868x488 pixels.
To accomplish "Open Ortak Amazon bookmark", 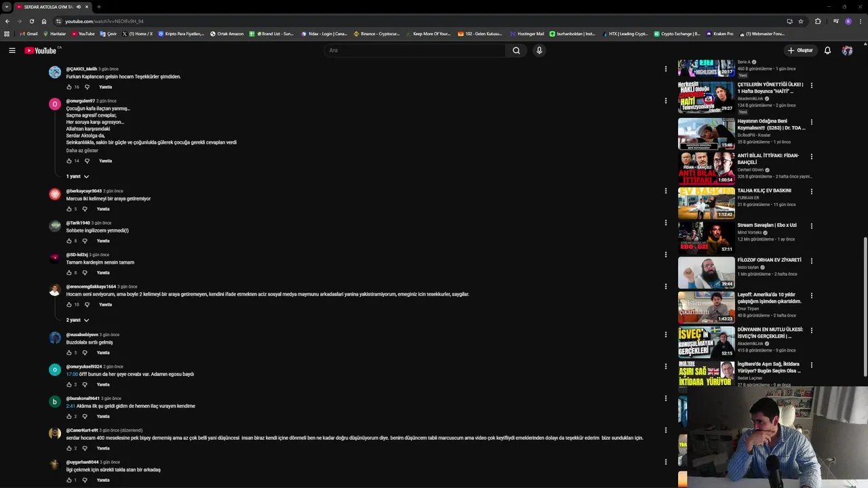I will click(x=227, y=33).
